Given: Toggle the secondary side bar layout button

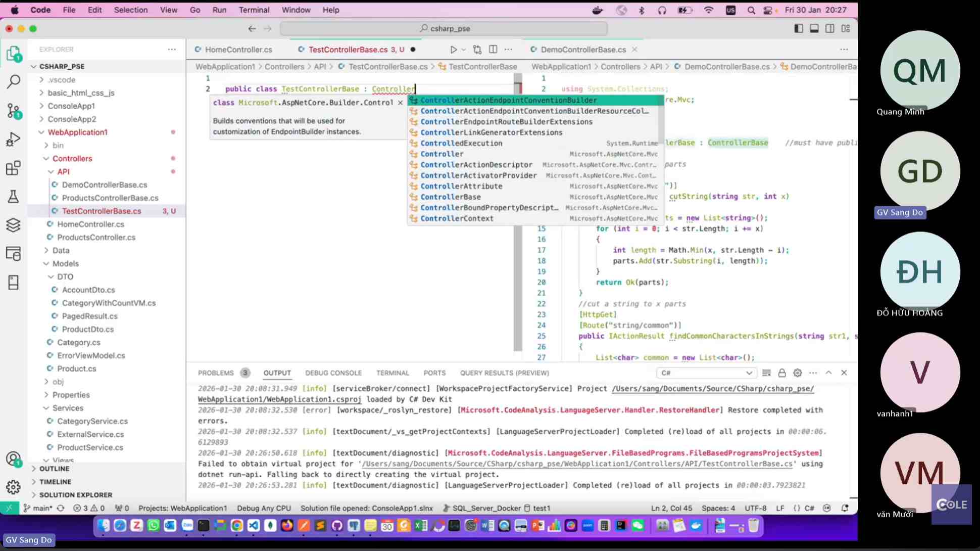Looking at the screenshot, I should [830, 29].
